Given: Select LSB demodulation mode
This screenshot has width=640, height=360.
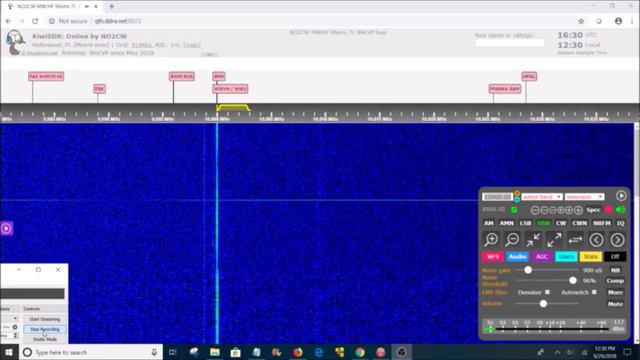Looking at the screenshot, I should click(x=525, y=223).
